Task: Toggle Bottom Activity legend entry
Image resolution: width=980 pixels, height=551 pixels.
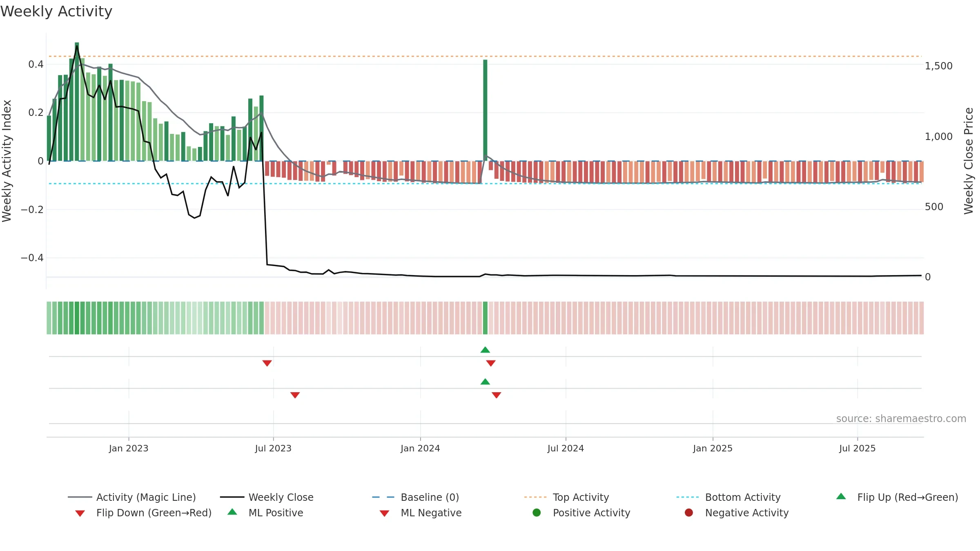Action: [728, 497]
